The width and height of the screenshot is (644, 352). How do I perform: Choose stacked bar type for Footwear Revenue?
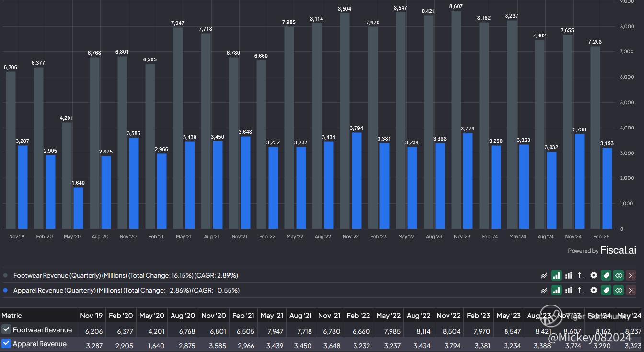[x=569, y=275]
